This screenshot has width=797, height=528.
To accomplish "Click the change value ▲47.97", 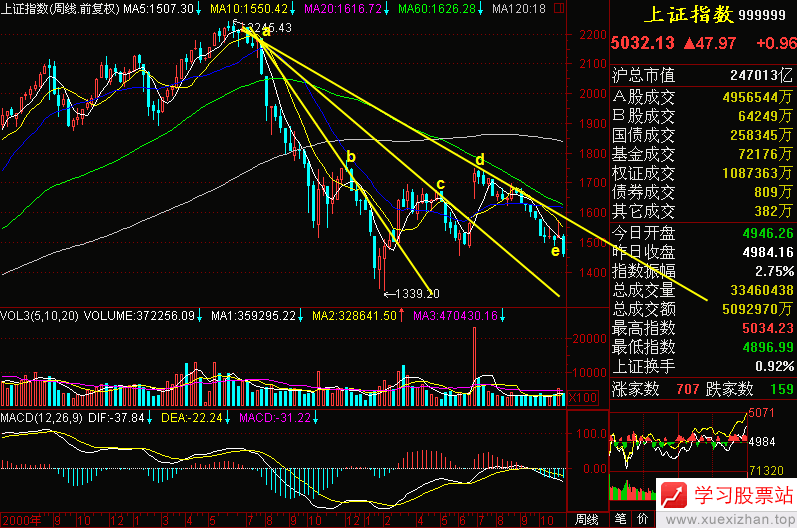I will tap(710, 43).
